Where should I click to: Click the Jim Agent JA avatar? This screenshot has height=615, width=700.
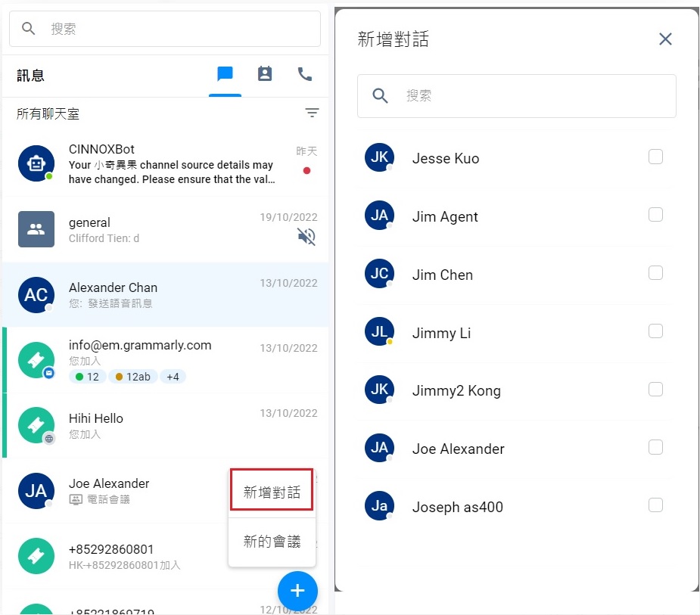coord(379,215)
